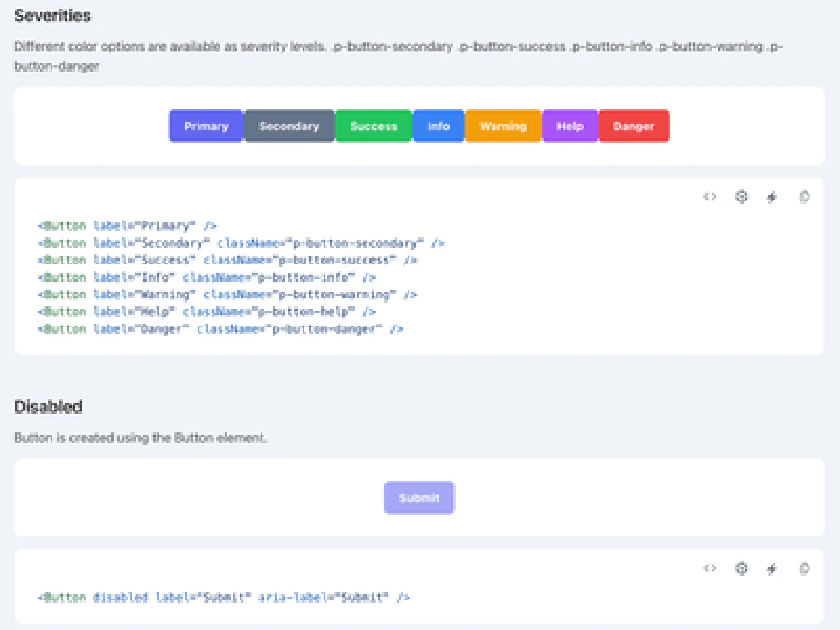Toggle full code view in Disabled code block
This screenshot has width=840, height=630.
710,568
